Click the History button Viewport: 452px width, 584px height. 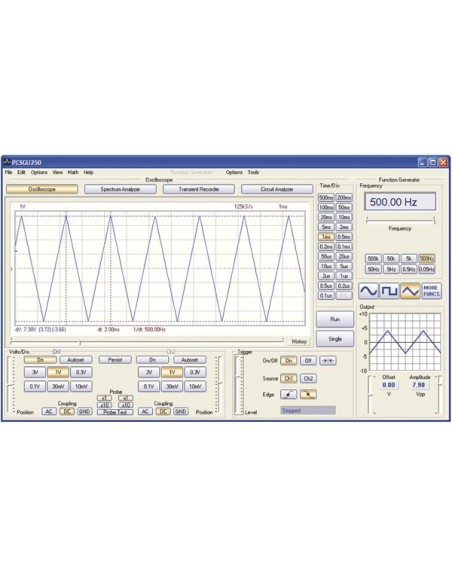[x=299, y=342]
